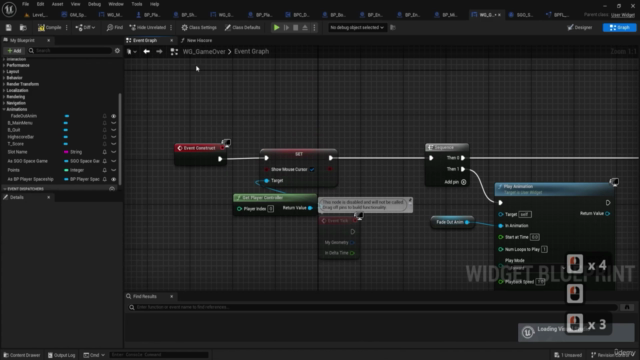Click the Eject icon
Viewport: 640px width, 360px height.
305,27
